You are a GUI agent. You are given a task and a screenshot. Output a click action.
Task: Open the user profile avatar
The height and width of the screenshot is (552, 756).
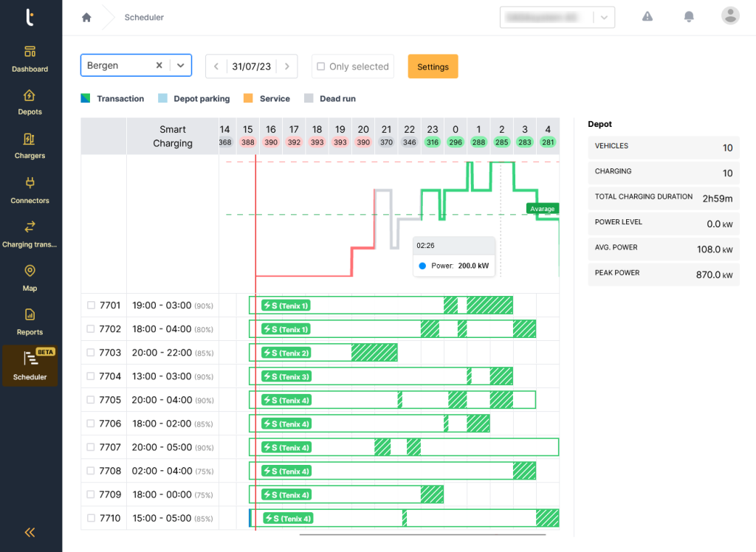pyautogui.click(x=729, y=16)
